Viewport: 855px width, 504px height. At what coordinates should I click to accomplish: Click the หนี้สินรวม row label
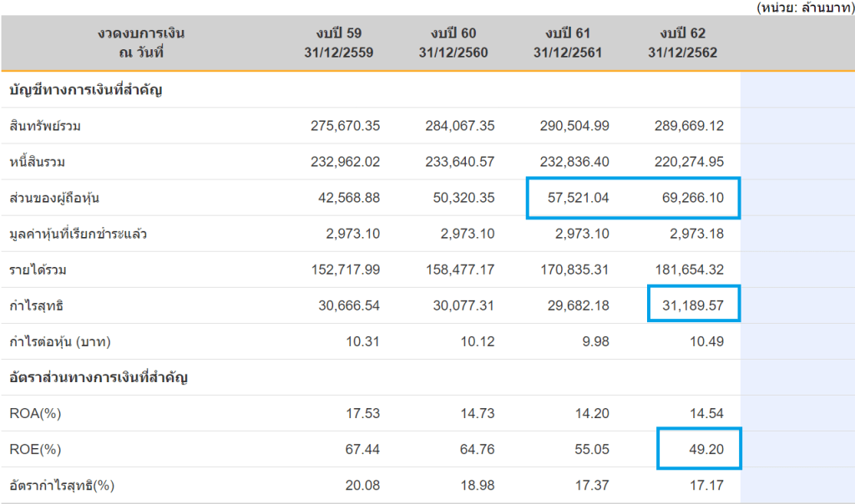(x=39, y=162)
